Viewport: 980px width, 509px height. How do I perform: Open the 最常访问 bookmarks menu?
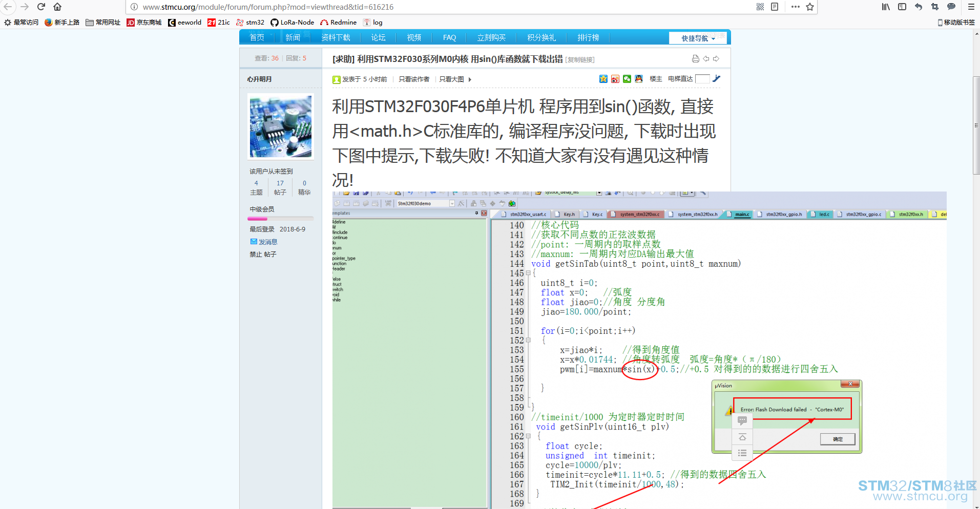pyautogui.click(x=21, y=23)
